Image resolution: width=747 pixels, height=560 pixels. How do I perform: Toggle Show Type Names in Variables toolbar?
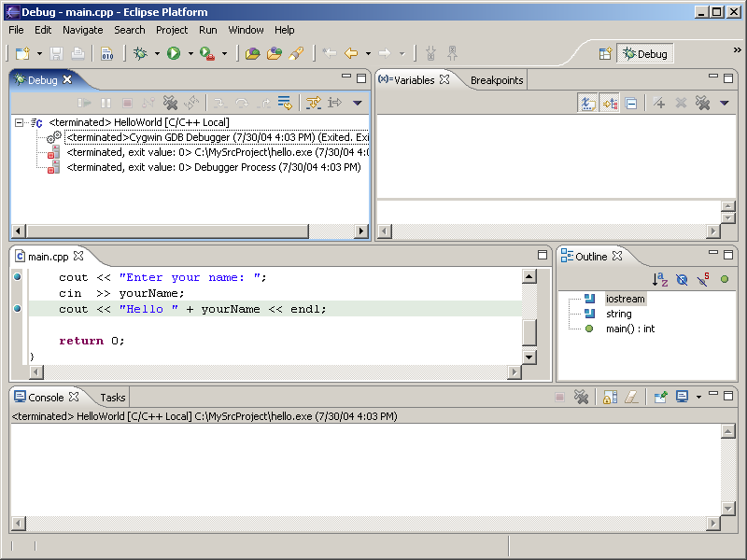pos(587,103)
